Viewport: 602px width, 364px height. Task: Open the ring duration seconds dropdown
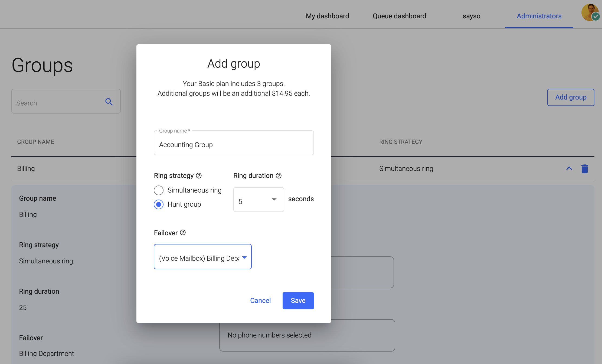pos(274,200)
